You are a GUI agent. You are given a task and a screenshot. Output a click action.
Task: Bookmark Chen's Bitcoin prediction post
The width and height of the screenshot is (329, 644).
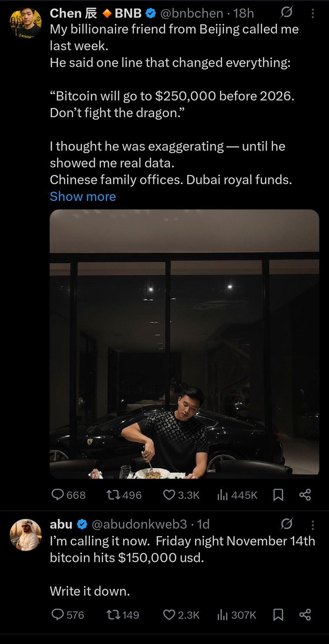[278, 495]
